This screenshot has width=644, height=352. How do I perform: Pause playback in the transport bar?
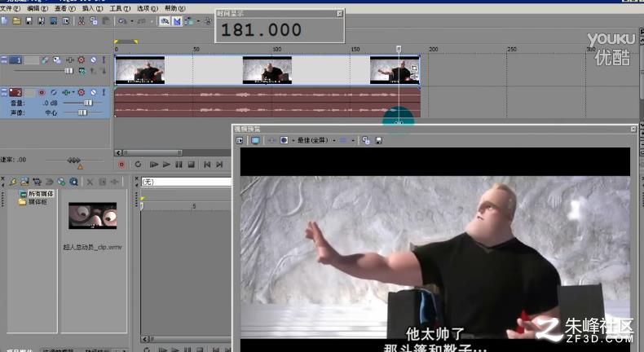(179, 165)
